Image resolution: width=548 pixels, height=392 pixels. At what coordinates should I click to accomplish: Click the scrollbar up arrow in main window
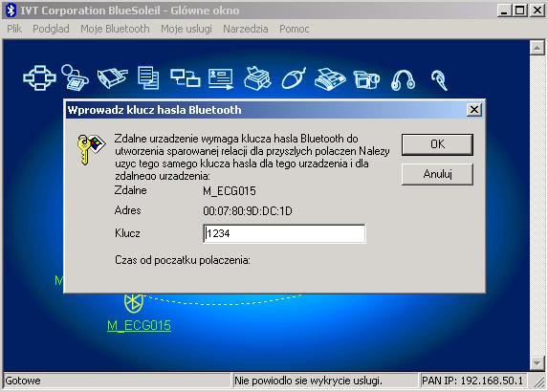coord(537,48)
